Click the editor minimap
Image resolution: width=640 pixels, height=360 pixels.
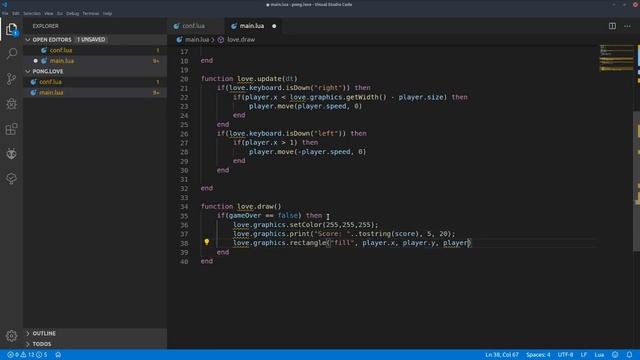[x=616, y=59]
